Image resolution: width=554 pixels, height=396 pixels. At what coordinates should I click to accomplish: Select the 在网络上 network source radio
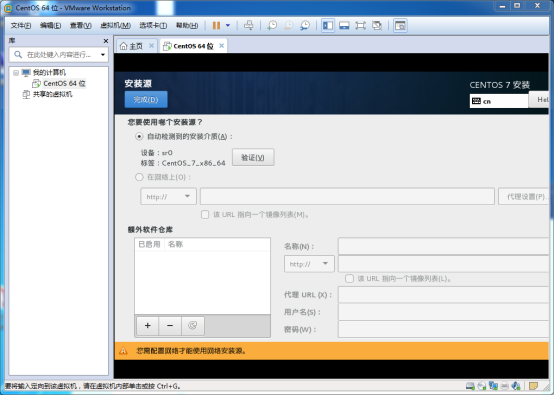[x=139, y=177]
